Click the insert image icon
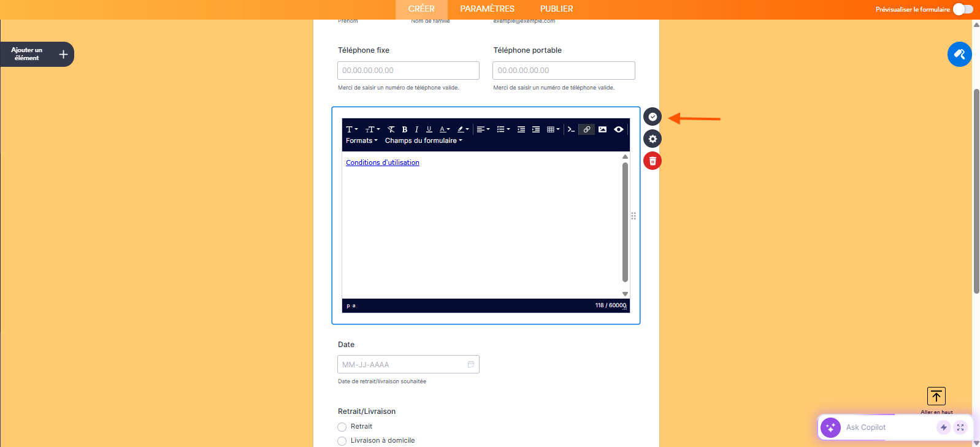 tap(603, 129)
